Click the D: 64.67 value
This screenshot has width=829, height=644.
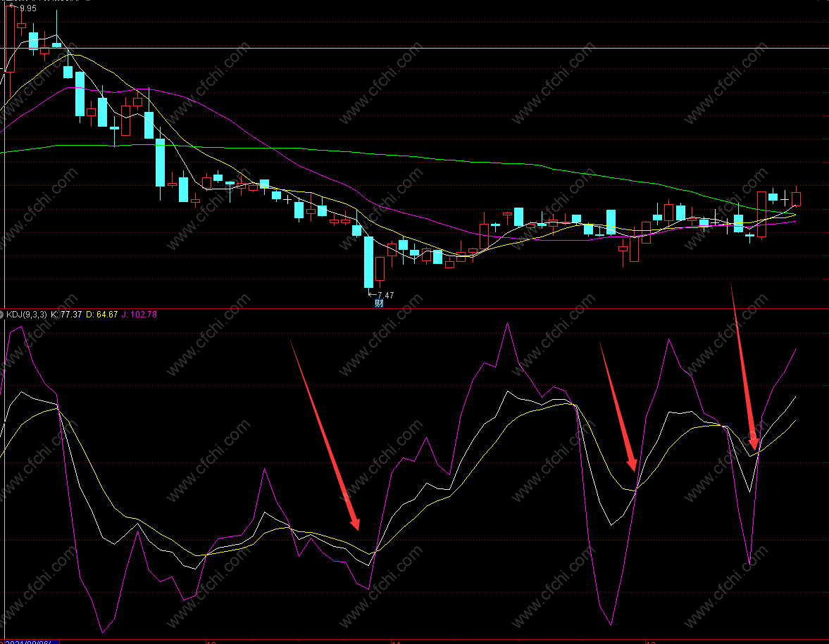pos(102,315)
